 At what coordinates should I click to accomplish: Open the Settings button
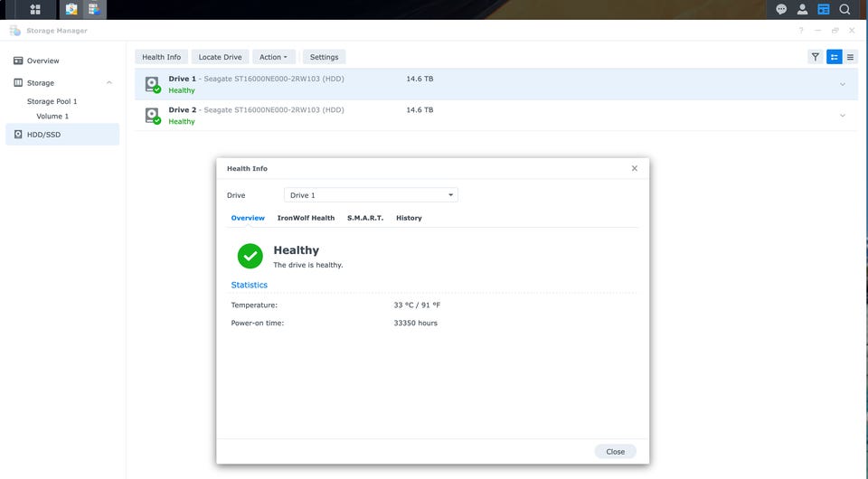coord(324,57)
